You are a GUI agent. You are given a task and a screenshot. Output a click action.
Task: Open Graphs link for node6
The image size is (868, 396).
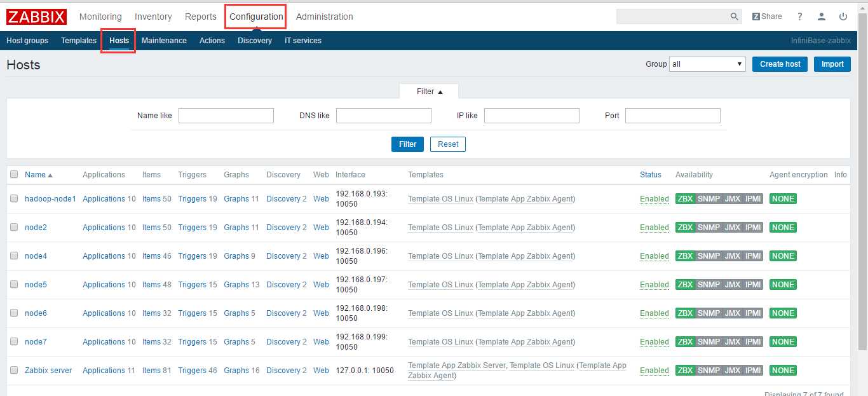(x=236, y=313)
